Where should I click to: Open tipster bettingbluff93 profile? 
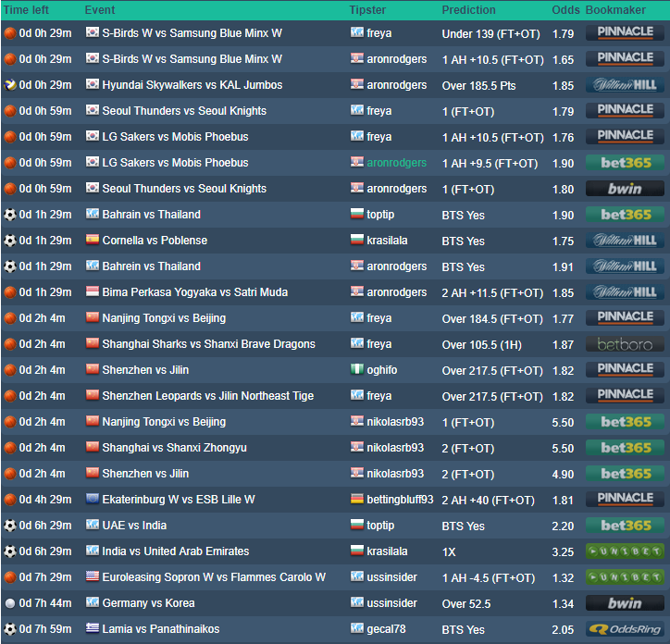pos(400,500)
